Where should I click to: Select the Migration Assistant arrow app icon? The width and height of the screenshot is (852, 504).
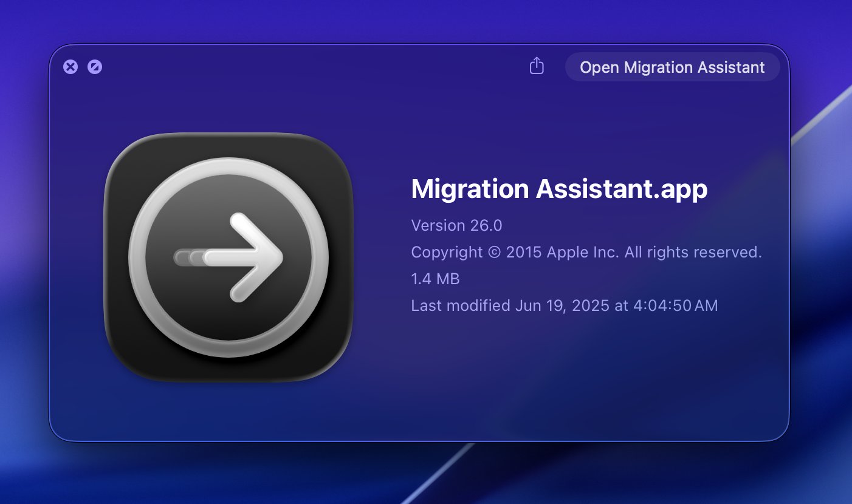point(230,257)
